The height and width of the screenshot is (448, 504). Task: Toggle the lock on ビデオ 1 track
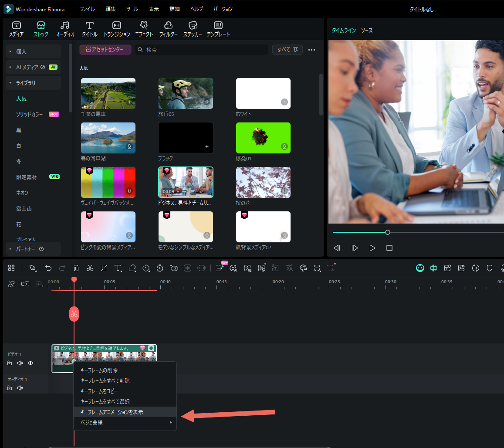tap(10, 363)
